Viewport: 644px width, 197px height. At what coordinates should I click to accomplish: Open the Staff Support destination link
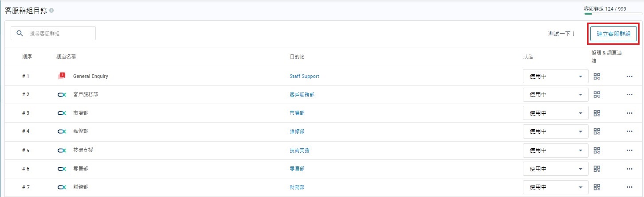[x=304, y=76]
